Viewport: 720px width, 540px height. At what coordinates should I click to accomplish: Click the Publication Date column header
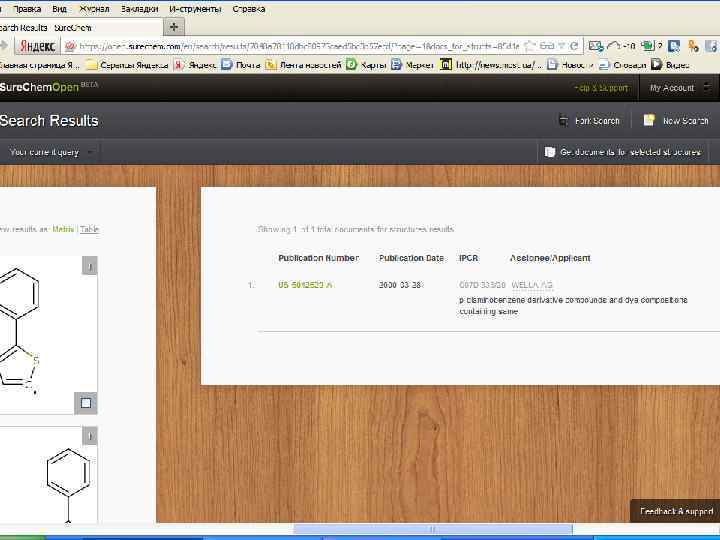411,258
